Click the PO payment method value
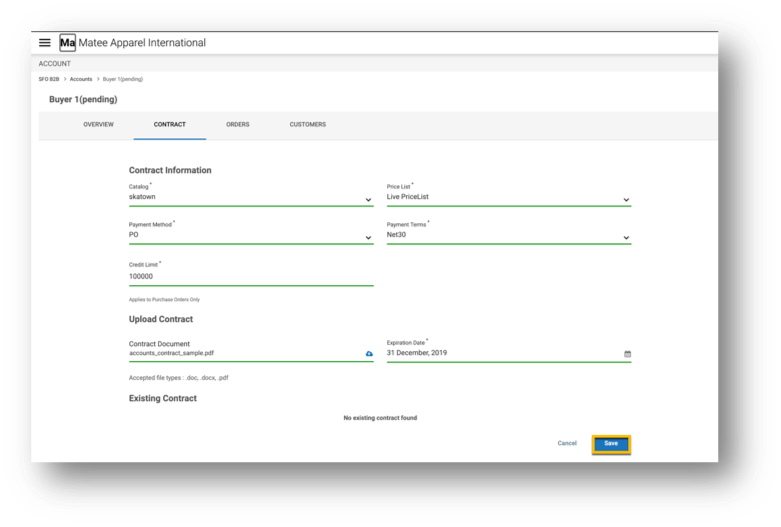 point(133,235)
